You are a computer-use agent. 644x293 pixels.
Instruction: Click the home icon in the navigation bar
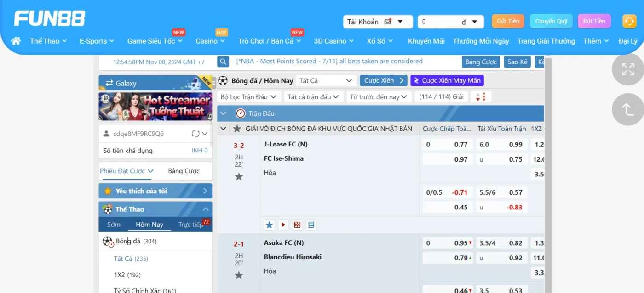[x=15, y=41]
